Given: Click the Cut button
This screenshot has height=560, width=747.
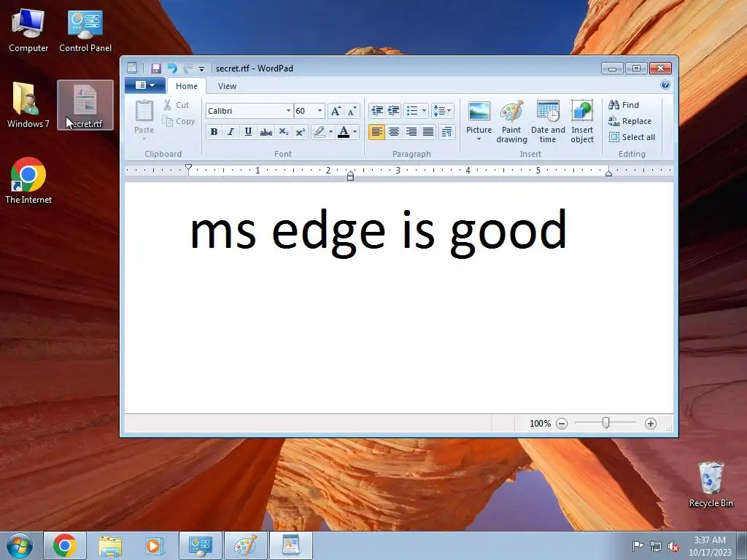Looking at the screenshot, I should 177,105.
